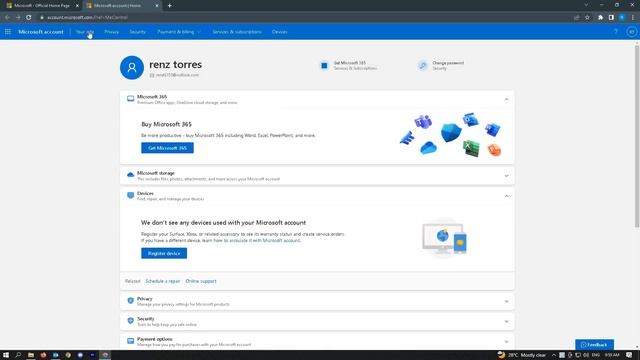Screen dimensions: 640x360
Task: Open the browser extensions puzzle icon
Action: click(600, 18)
